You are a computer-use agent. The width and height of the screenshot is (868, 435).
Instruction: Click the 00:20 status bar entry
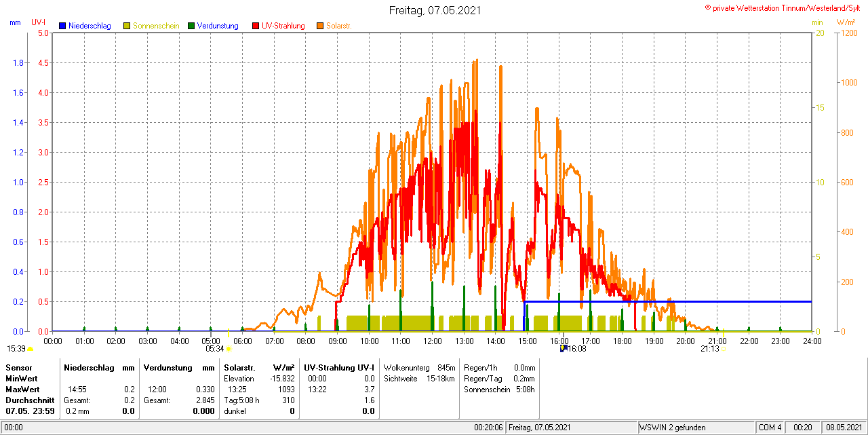pyautogui.click(x=803, y=428)
